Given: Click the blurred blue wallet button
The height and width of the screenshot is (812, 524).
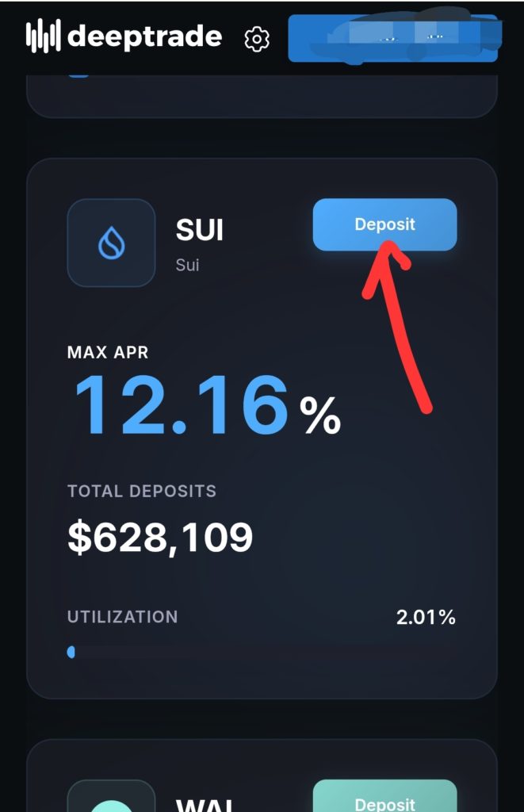Looking at the screenshot, I should click(x=392, y=38).
